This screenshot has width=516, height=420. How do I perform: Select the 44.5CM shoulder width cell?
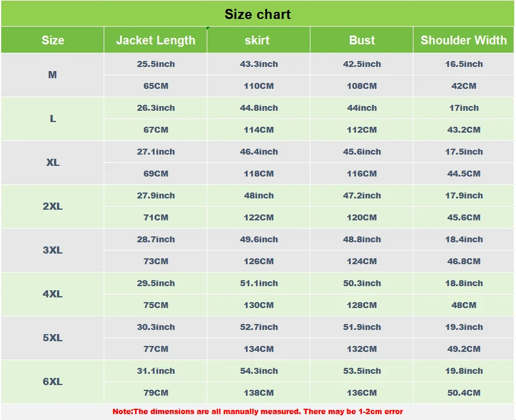pos(464,174)
